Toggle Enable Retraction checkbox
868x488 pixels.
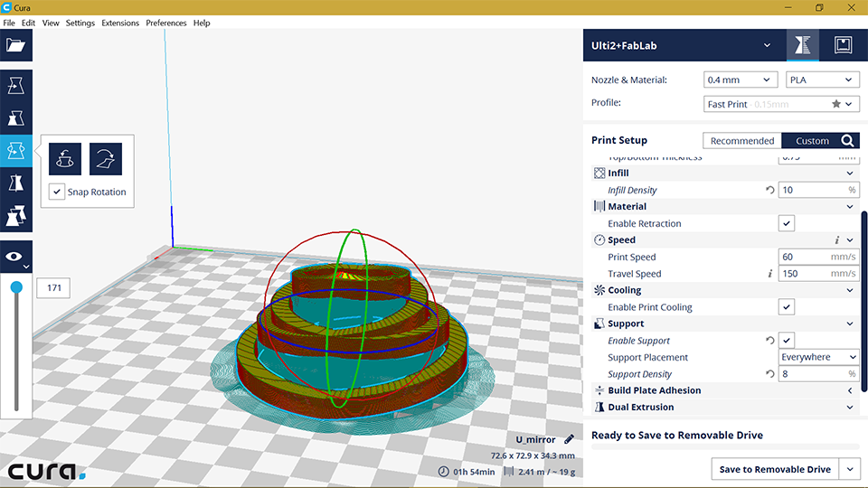[x=786, y=223]
